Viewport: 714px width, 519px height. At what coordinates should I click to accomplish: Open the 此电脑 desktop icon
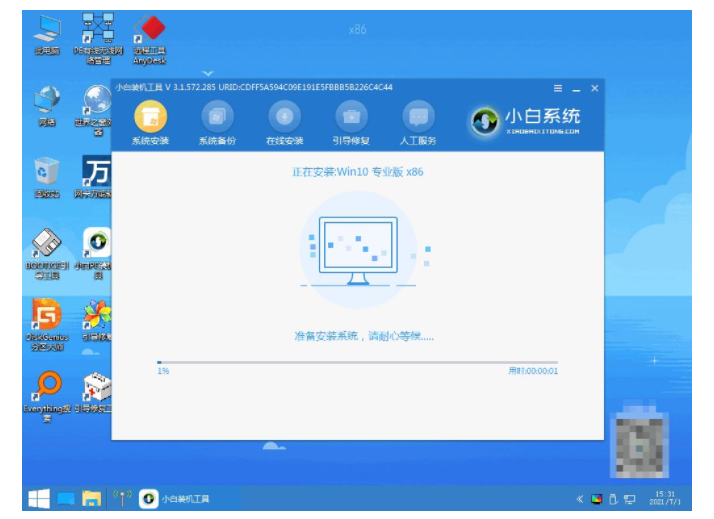47,35
